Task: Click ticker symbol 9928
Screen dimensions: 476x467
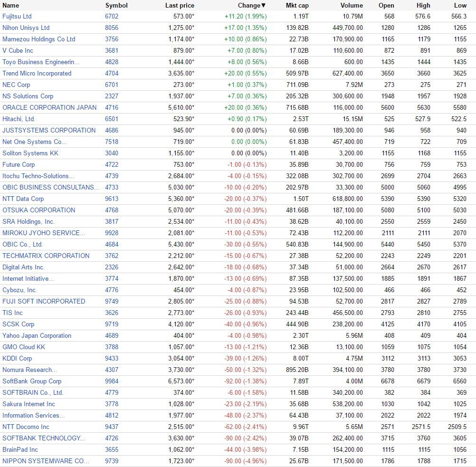Action: click(112, 233)
